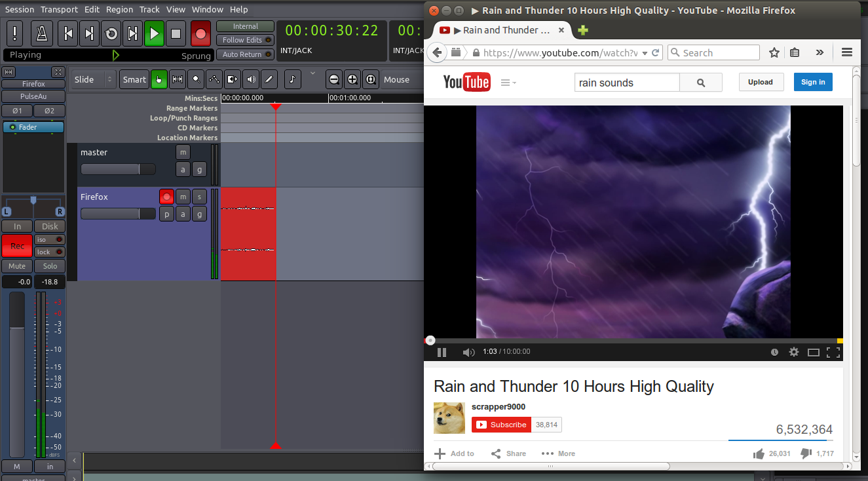Click the green play button in Ardour
This screenshot has width=868, height=481.
pyautogui.click(x=154, y=33)
